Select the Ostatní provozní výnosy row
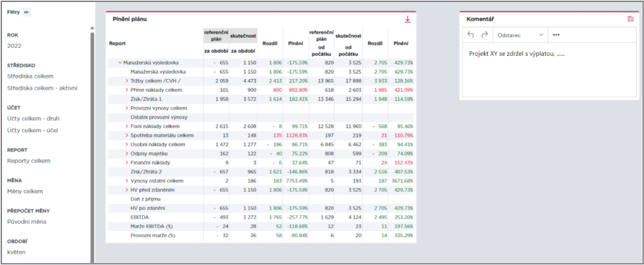Image resolution: width=644 pixels, height=265 pixels. tap(159, 118)
